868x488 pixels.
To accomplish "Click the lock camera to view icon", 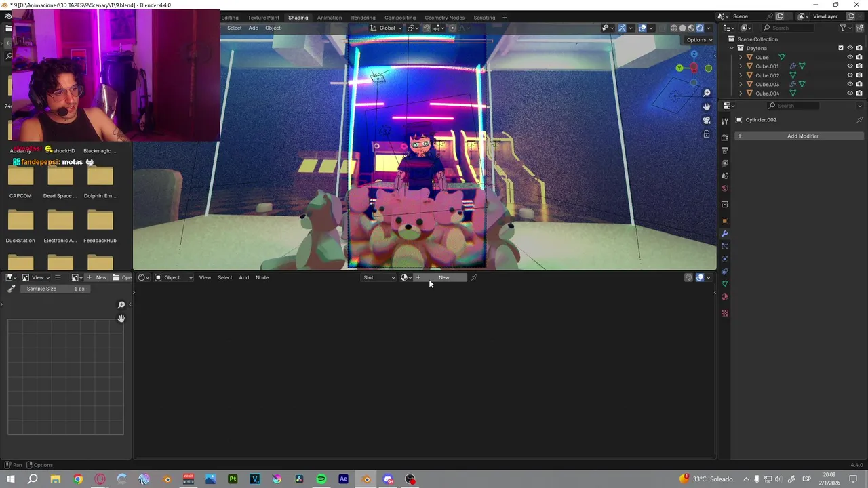I will point(707,134).
